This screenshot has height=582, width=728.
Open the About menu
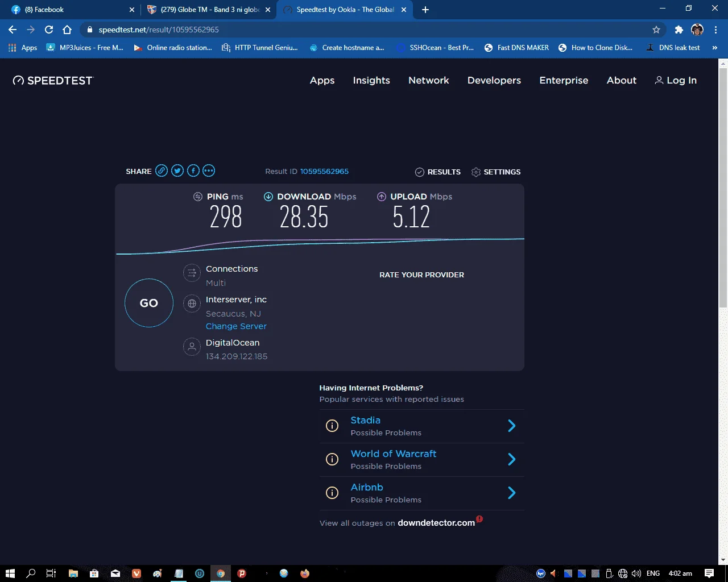[622, 80]
